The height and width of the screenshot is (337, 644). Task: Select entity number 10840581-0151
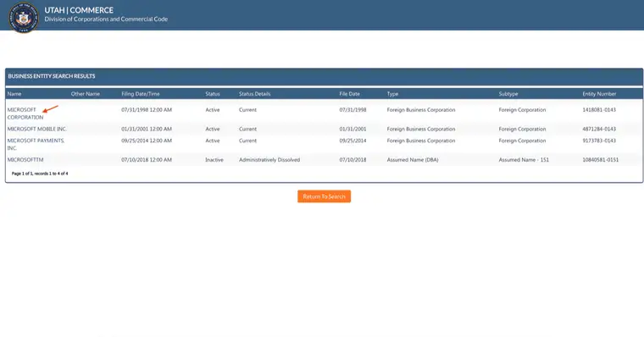tap(600, 160)
